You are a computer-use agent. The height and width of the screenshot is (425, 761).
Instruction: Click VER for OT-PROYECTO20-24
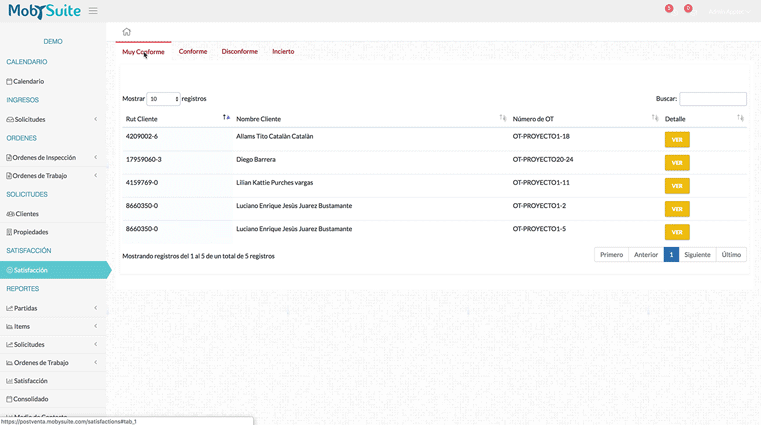pyautogui.click(x=677, y=163)
